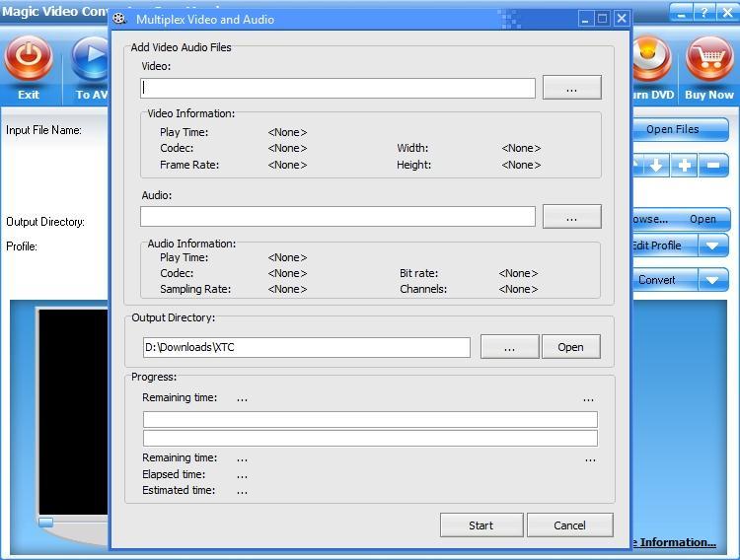
Task: Click the Bit rate label
Action: point(418,273)
